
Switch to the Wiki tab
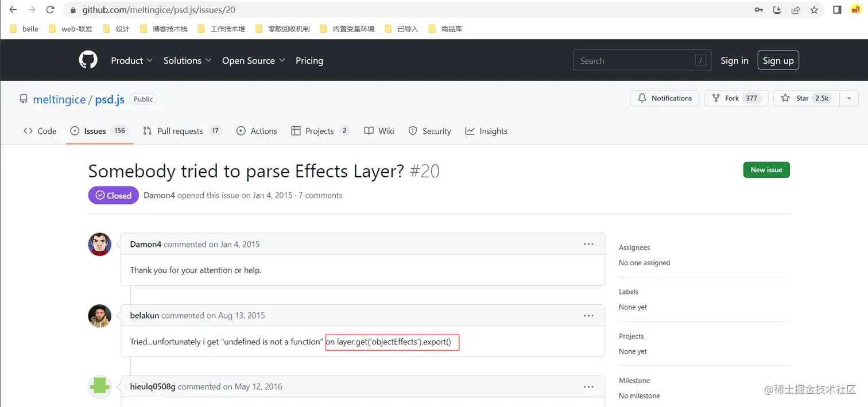coord(379,131)
